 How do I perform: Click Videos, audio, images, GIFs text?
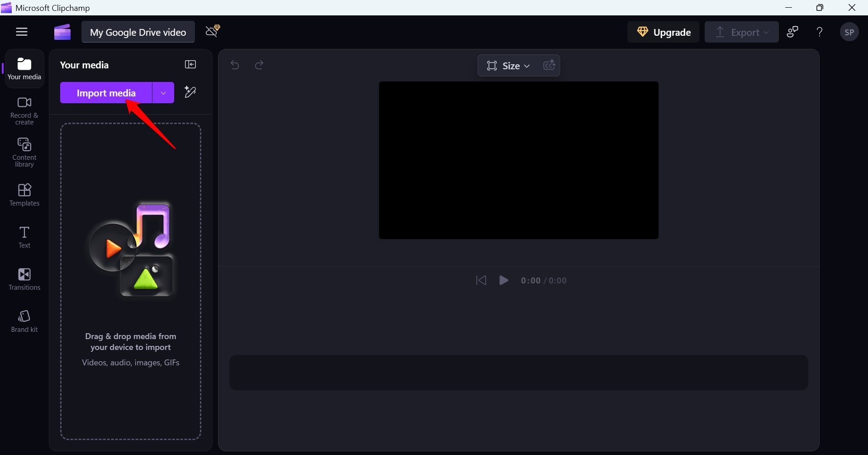[x=131, y=363]
